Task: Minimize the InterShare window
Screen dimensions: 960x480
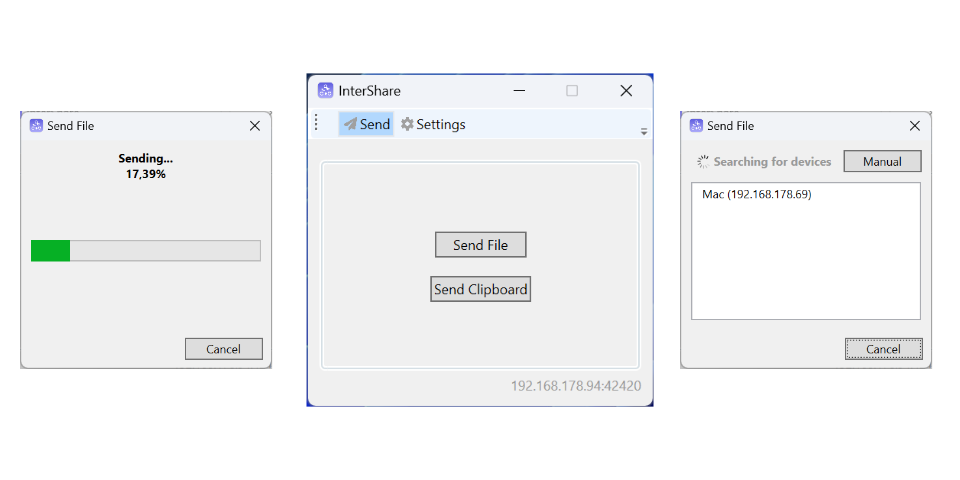Action: pyautogui.click(x=519, y=91)
